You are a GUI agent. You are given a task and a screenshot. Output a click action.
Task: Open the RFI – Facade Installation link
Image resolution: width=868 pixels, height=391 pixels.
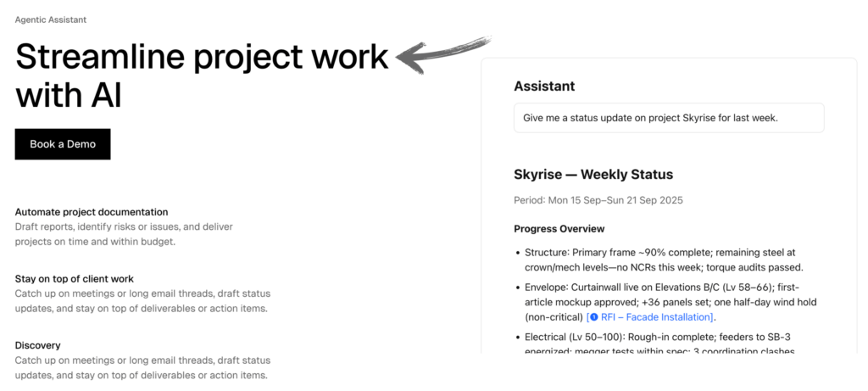(x=655, y=317)
